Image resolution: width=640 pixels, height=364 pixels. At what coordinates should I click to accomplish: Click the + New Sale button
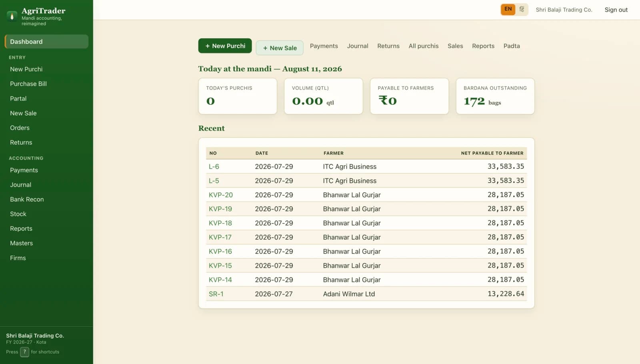click(x=280, y=48)
